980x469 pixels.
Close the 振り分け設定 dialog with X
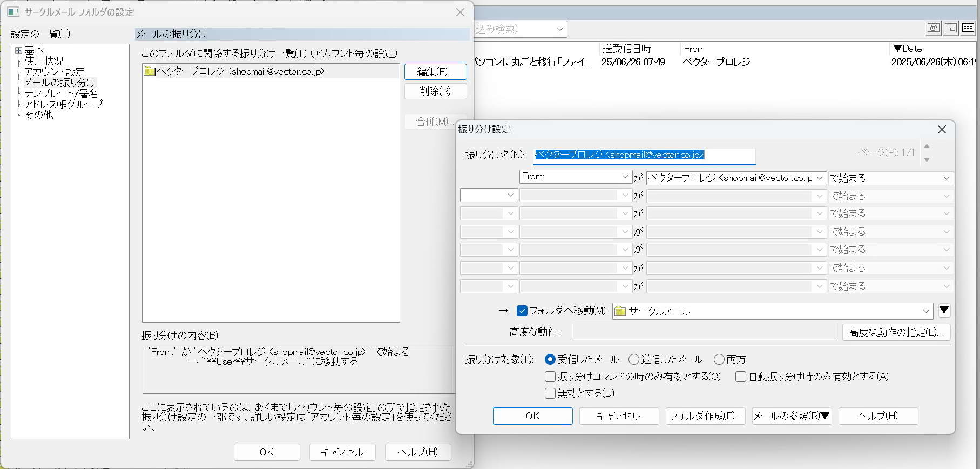(942, 130)
